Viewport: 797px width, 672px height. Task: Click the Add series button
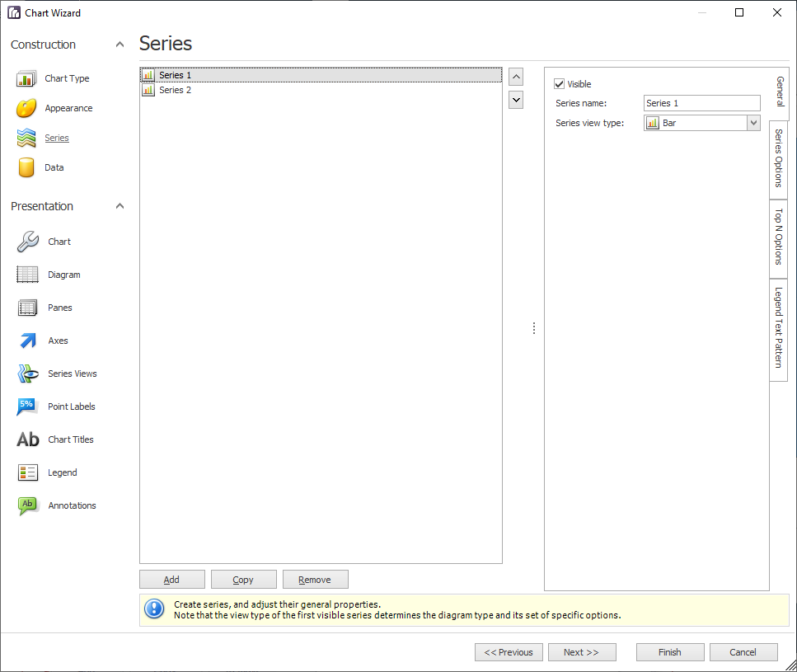point(171,580)
